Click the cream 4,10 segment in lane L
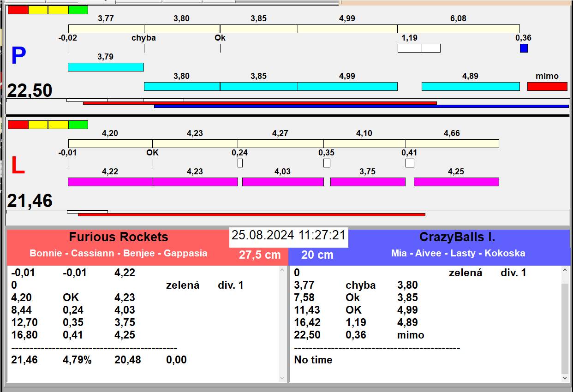The height and width of the screenshot is (392, 573). click(x=364, y=143)
